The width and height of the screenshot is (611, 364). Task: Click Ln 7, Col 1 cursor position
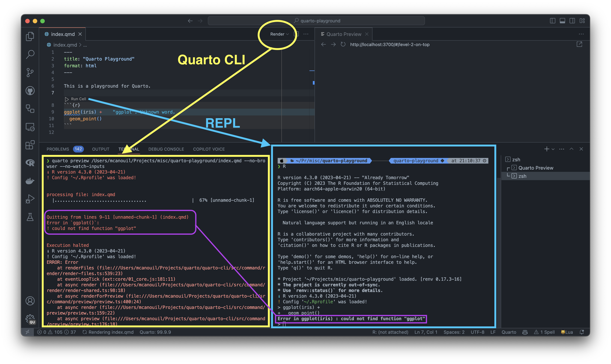click(426, 332)
